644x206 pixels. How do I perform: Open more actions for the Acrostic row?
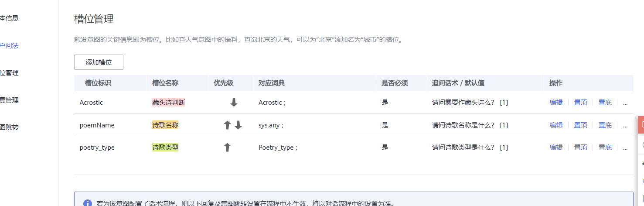[x=625, y=103]
